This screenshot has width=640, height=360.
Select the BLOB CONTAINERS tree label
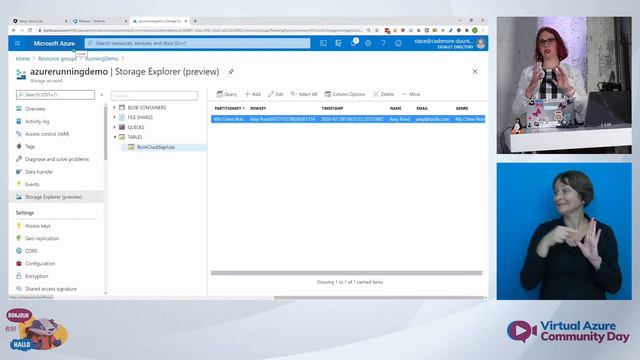click(x=147, y=108)
